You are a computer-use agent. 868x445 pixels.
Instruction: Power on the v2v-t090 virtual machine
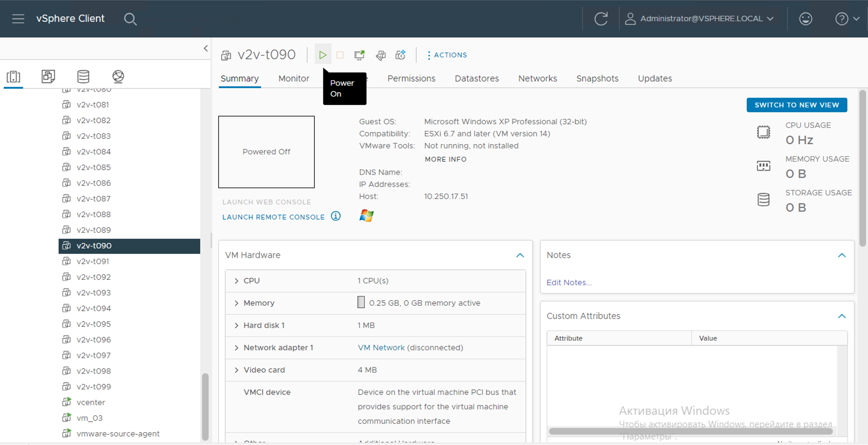pyautogui.click(x=323, y=55)
